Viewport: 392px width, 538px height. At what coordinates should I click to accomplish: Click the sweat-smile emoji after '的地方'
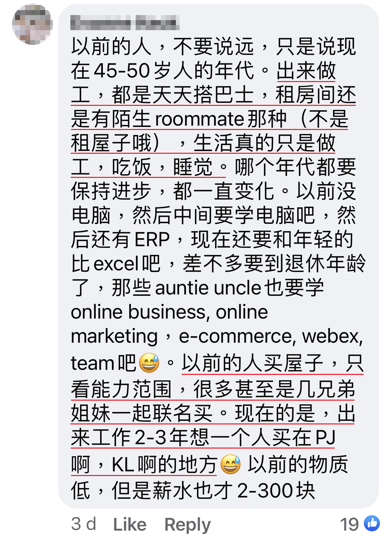click(x=231, y=464)
